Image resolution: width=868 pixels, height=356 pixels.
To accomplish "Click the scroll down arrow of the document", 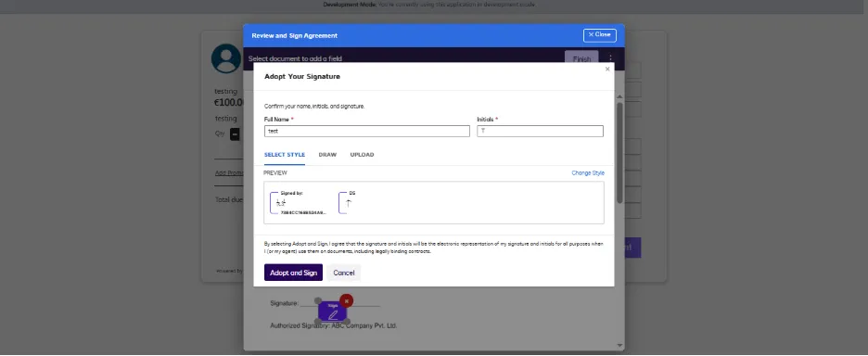I will click(620, 346).
